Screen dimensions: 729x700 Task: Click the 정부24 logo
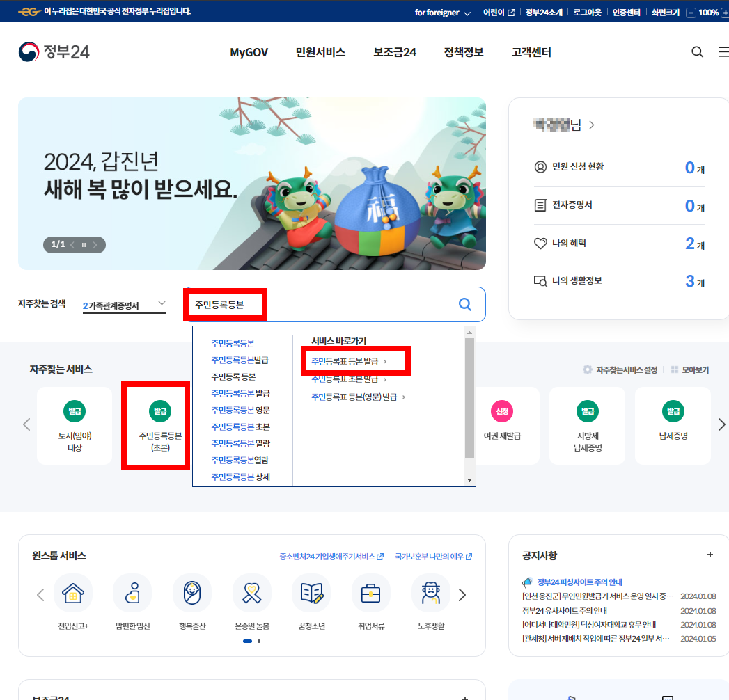pyautogui.click(x=54, y=51)
